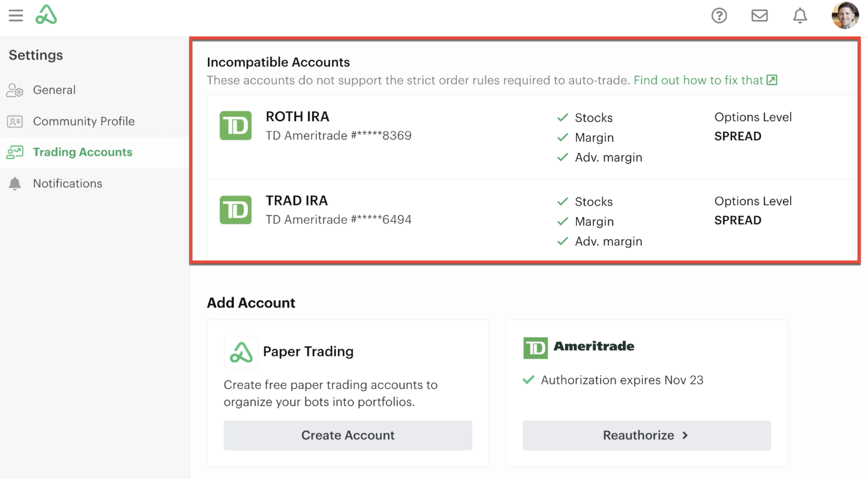Select Trading Accounts in sidebar
The width and height of the screenshot is (868, 479).
tap(94, 152)
